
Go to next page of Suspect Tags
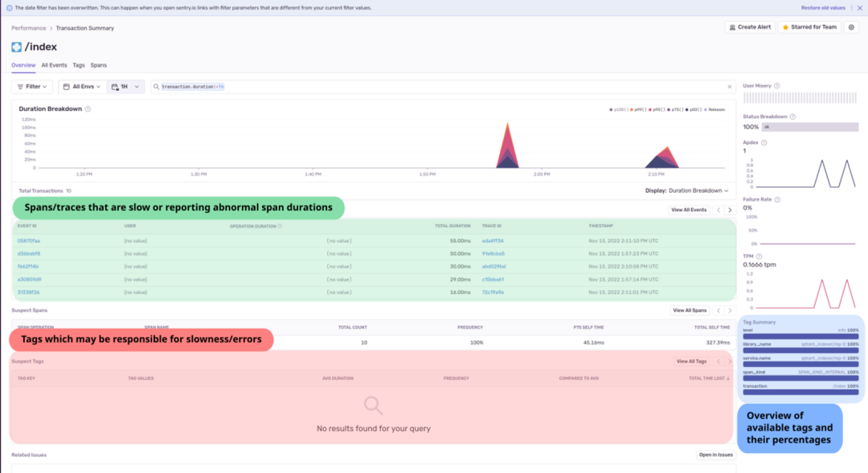tap(730, 361)
